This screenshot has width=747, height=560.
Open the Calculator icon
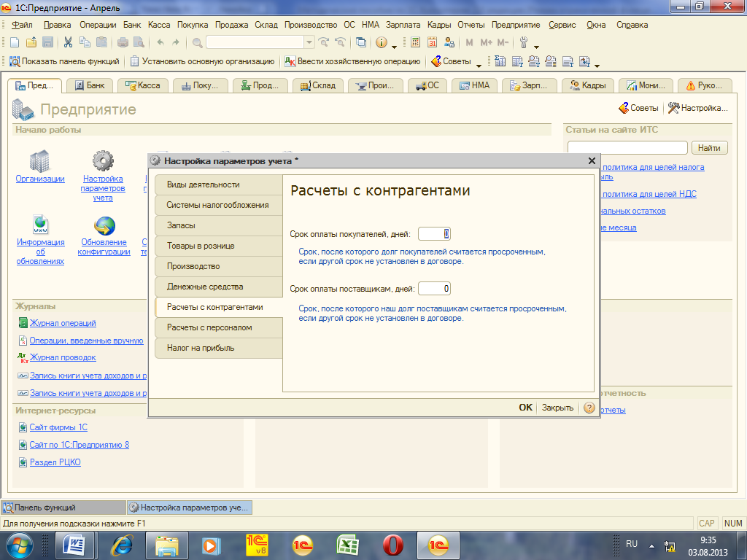tap(415, 42)
